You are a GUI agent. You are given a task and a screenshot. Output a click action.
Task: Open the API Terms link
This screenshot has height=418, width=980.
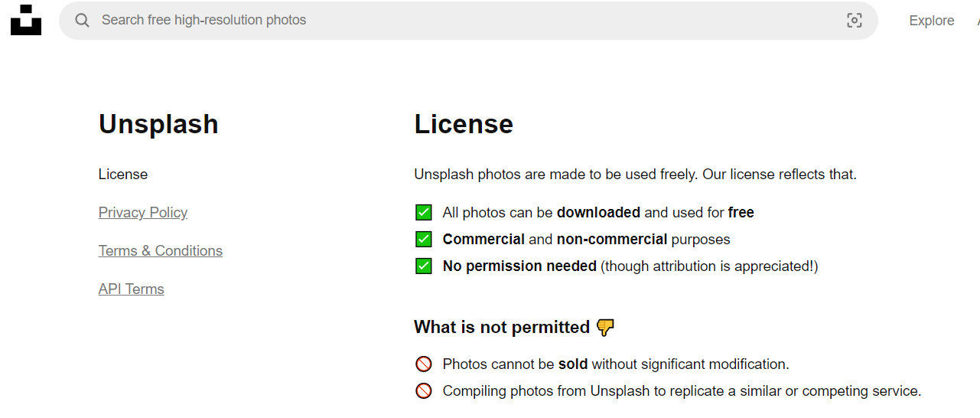132,289
